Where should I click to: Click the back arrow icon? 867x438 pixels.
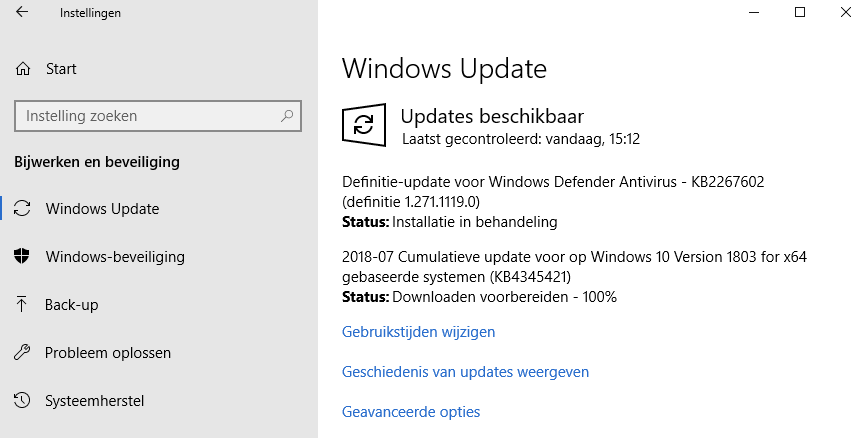point(23,13)
